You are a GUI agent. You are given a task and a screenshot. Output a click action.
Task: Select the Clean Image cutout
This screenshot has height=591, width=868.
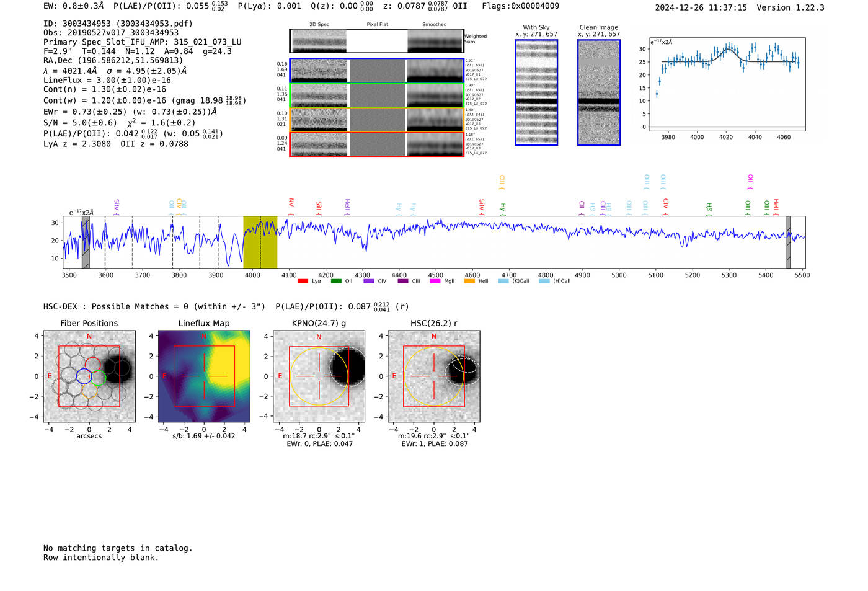(599, 92)
